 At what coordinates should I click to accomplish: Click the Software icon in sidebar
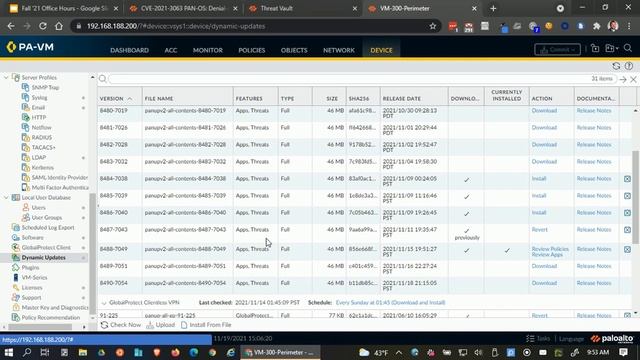[x=16, y=238]
